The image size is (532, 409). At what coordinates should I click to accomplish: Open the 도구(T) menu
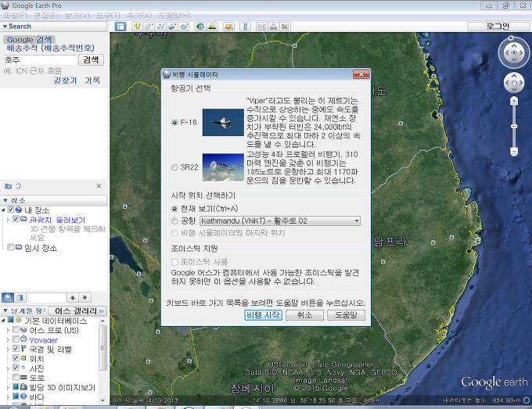(108, 16)
